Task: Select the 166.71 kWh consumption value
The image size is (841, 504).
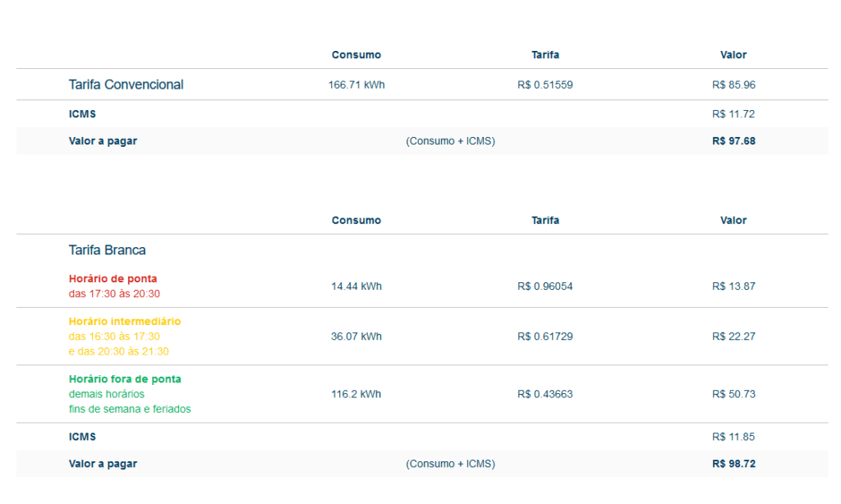Action: pyautogui.click(x=356, y=85)
